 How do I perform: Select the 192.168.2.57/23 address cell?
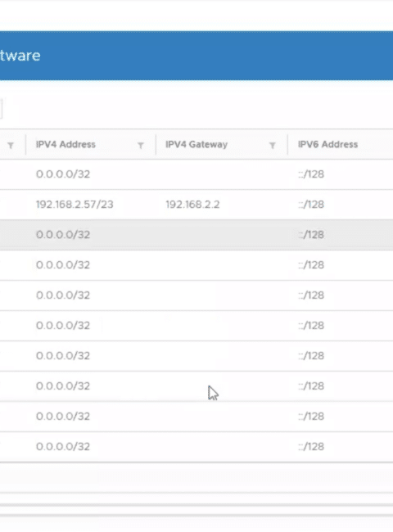click(75, 205)
